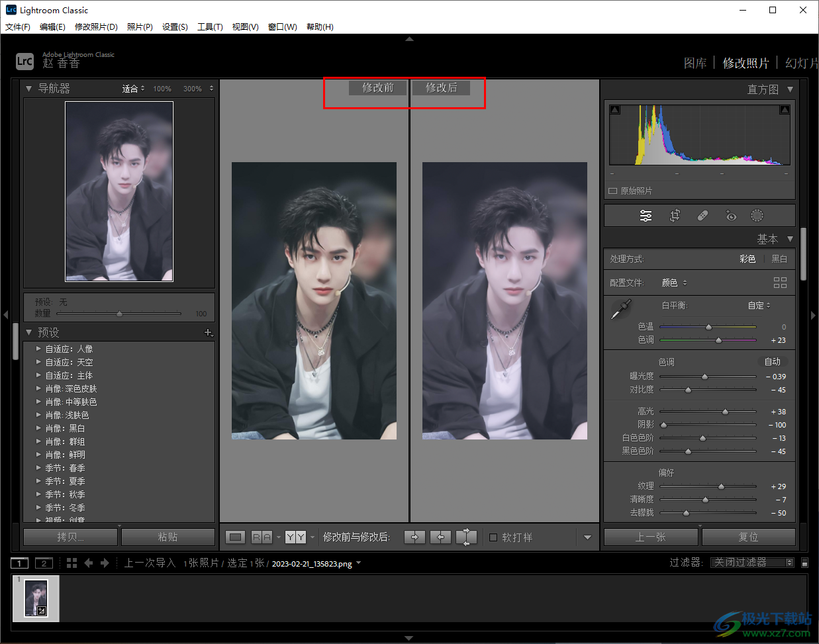Click the 复位 reset button
Image resolution: width=819 pixels, height=644 pixels.
[x=748, y=537]
